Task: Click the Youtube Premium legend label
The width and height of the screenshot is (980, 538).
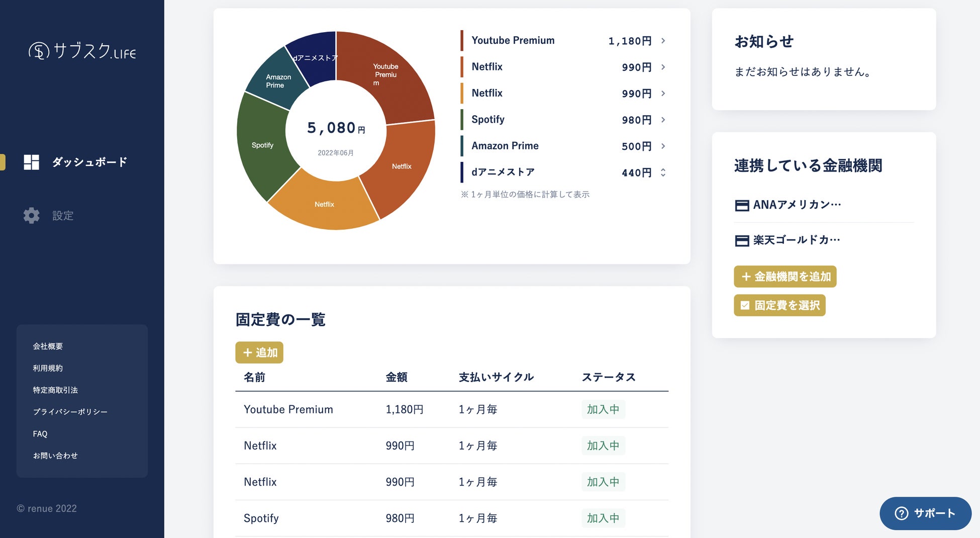Action: pyautogui.click(x=513, y=40)
